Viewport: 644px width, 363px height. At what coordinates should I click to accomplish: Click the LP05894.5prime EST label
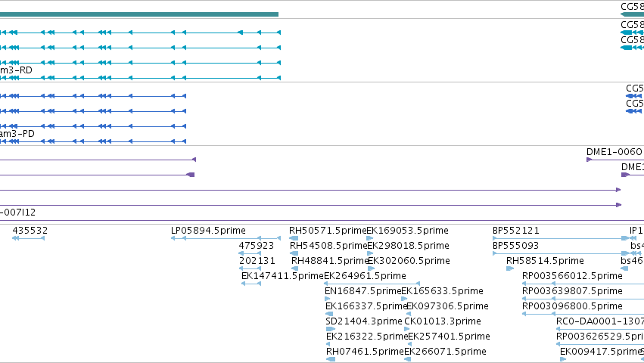click(208, 231)
